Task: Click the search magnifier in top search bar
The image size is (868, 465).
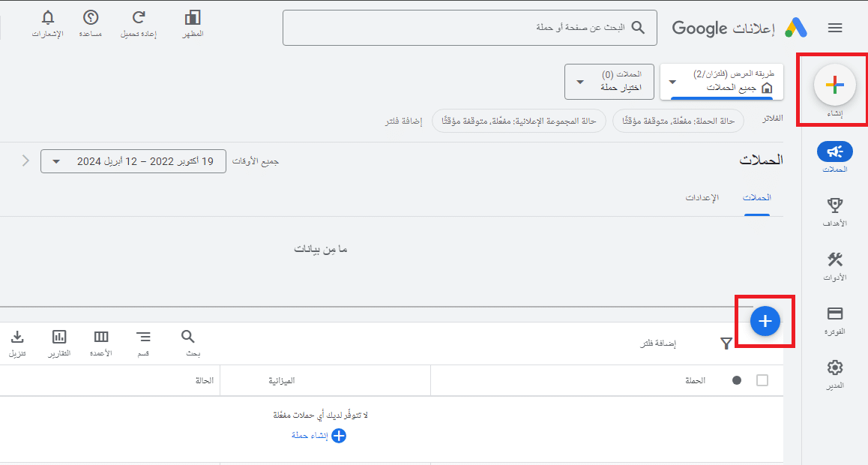Action: (639, 27)
